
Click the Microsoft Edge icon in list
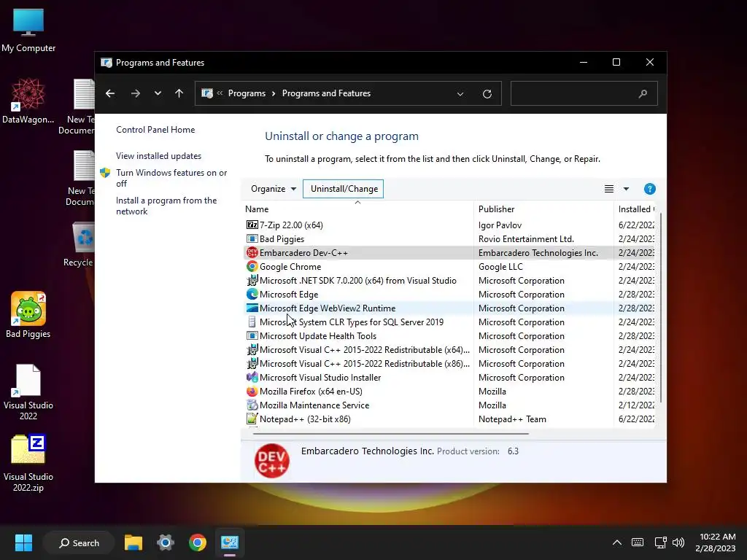pos(252,294)
